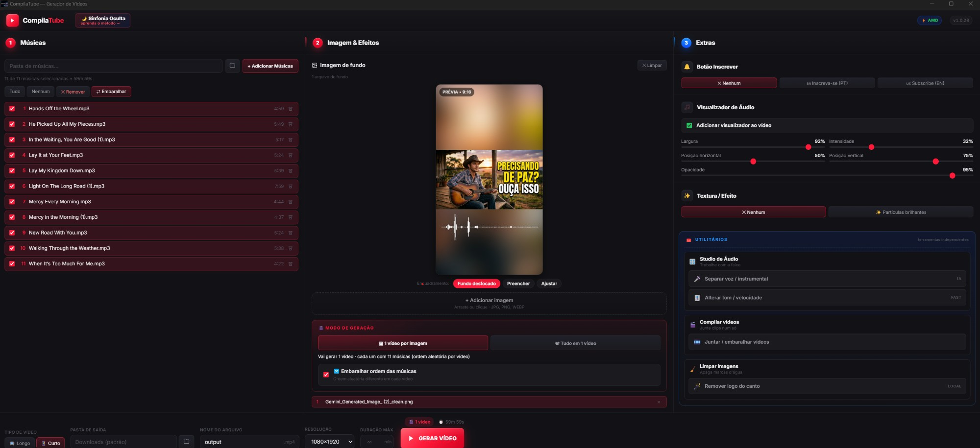Image resolution: width=980 pixels, height=448 pixels.
Task: Click trash icon for Walking Through the Weather.mp3
Action: click(291, 248)
